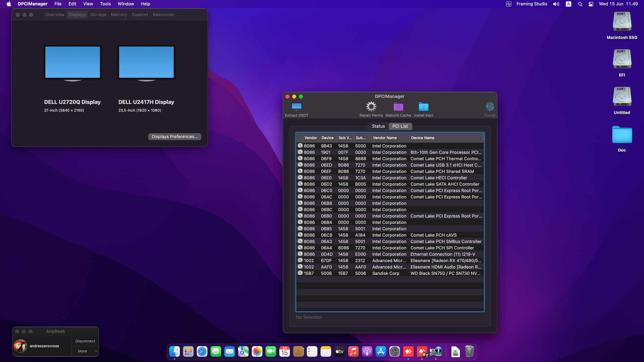Click the DELL U2417H display thumbnail
The height and width of the screenshot is (362, 644).
pos(146,63)
